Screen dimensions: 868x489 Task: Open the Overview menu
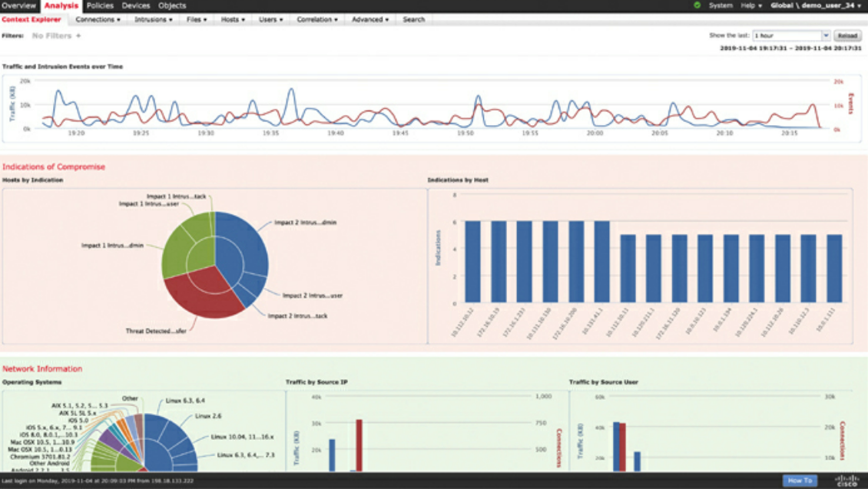(x=19, y=5)
